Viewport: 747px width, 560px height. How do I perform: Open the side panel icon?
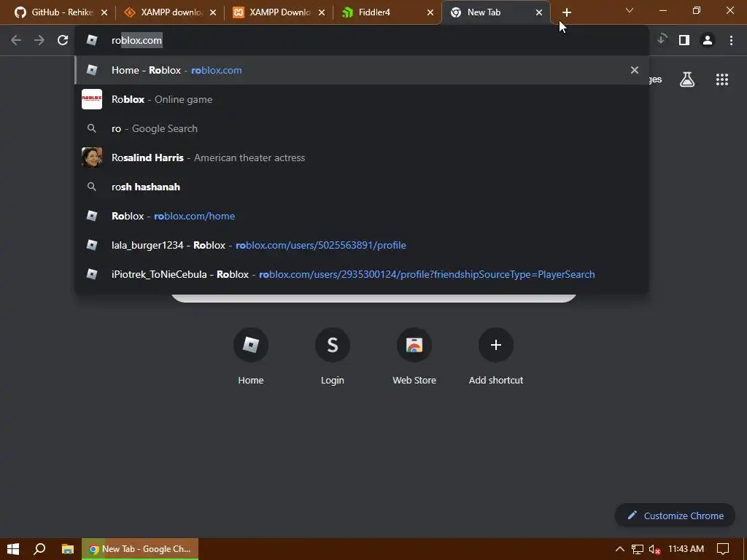tap(684, 41)
